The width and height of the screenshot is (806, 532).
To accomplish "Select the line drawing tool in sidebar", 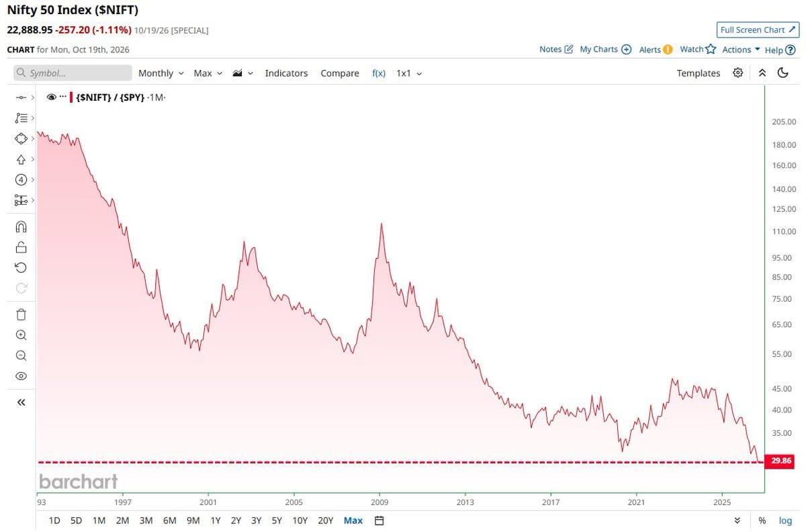I will pos(21,97).
